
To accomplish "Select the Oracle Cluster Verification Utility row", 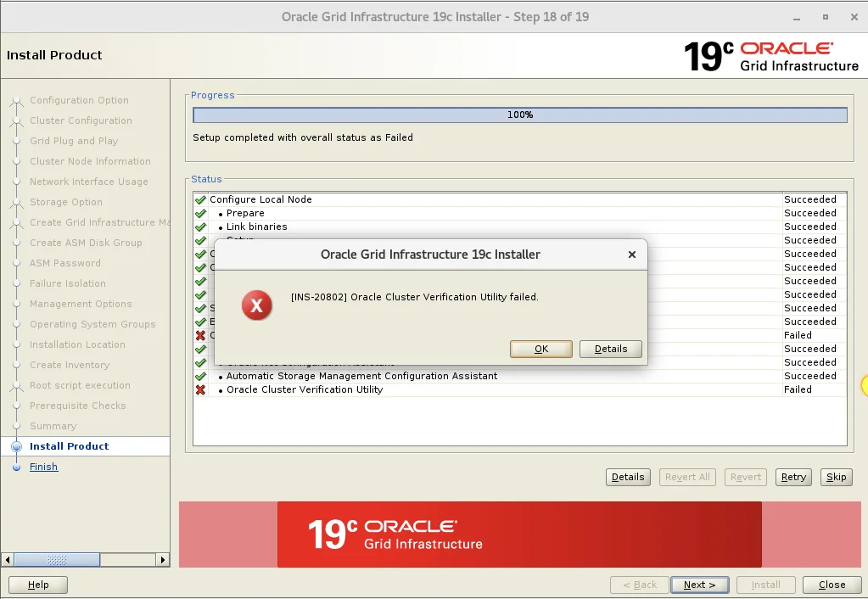I will coord(520,389).
